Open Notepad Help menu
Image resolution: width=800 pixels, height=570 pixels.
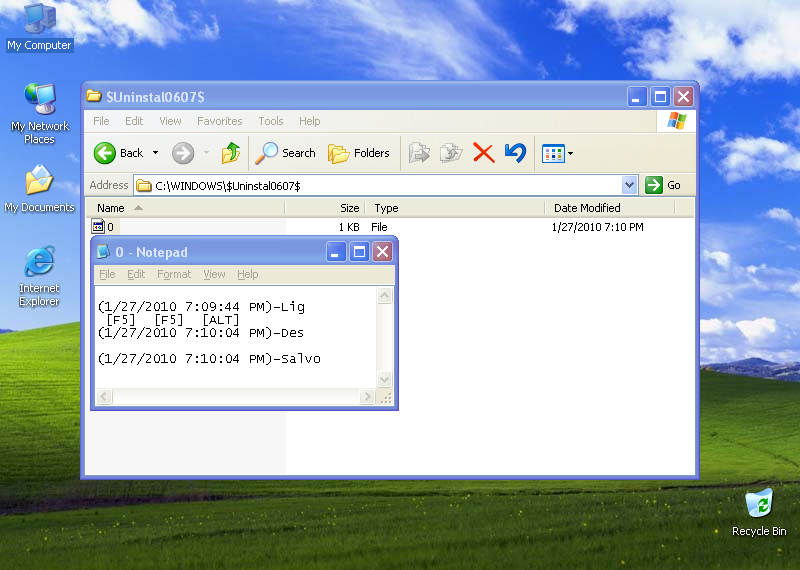247,274
